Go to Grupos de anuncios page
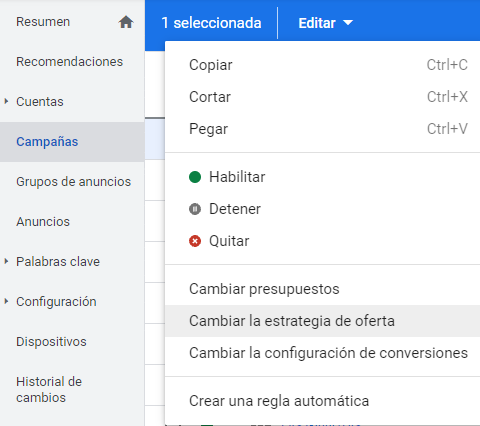The image size is (480, 426). pyautogui.click(x=74, y=182)
